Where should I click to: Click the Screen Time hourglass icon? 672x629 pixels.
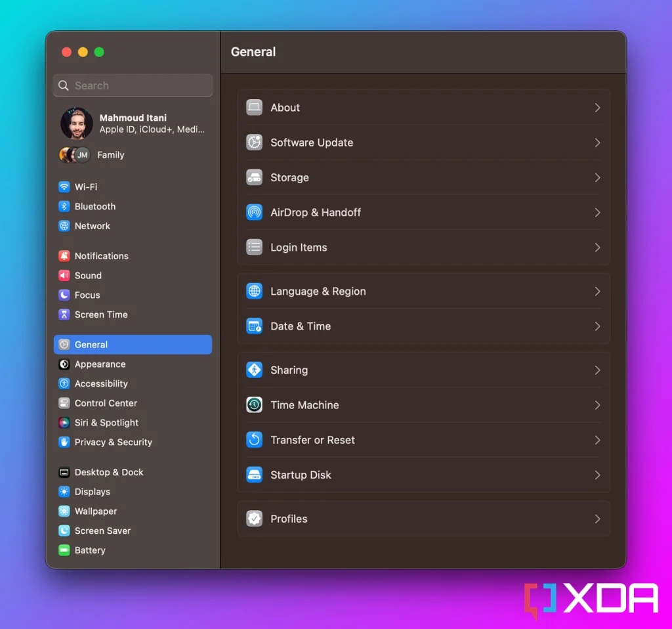coord(64,314)
